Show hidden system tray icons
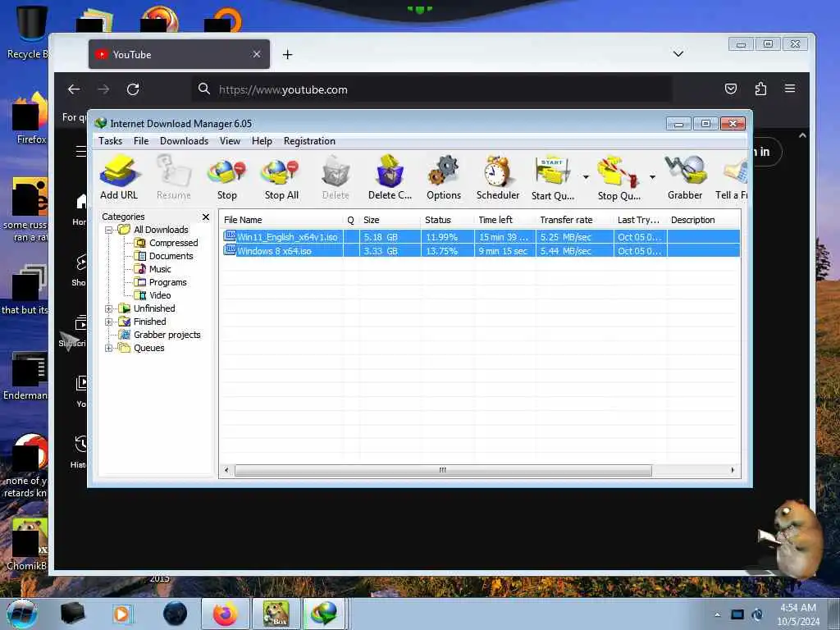 coord(717,614)
